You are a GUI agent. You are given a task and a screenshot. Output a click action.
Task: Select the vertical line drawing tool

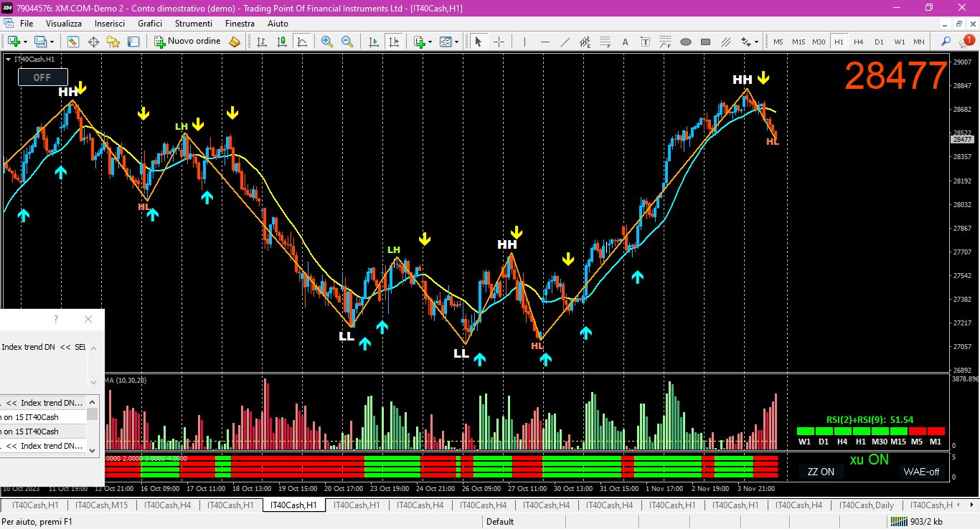(524, 42)
